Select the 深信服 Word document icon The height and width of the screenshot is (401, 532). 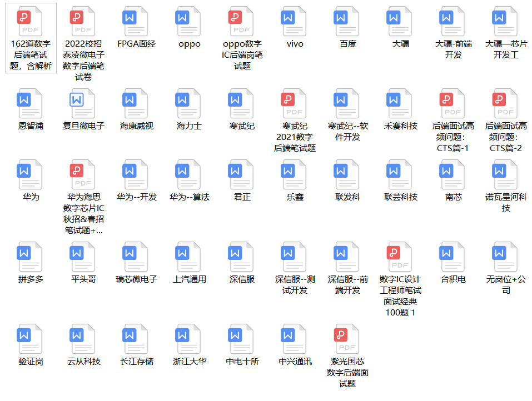241,257
